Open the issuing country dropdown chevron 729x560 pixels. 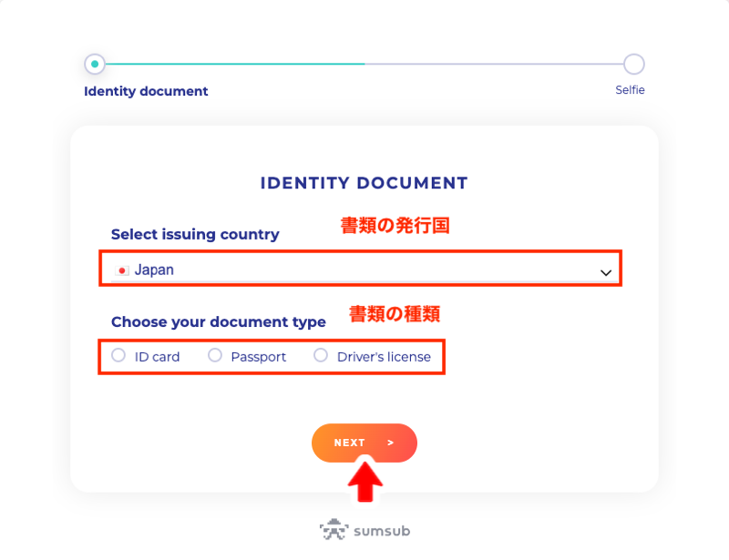(605, 273)
